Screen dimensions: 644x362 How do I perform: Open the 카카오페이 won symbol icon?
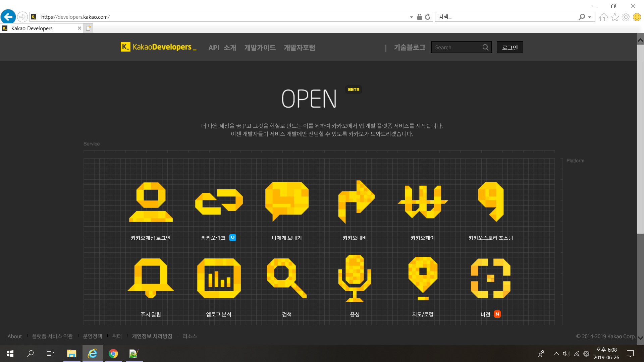423,202
